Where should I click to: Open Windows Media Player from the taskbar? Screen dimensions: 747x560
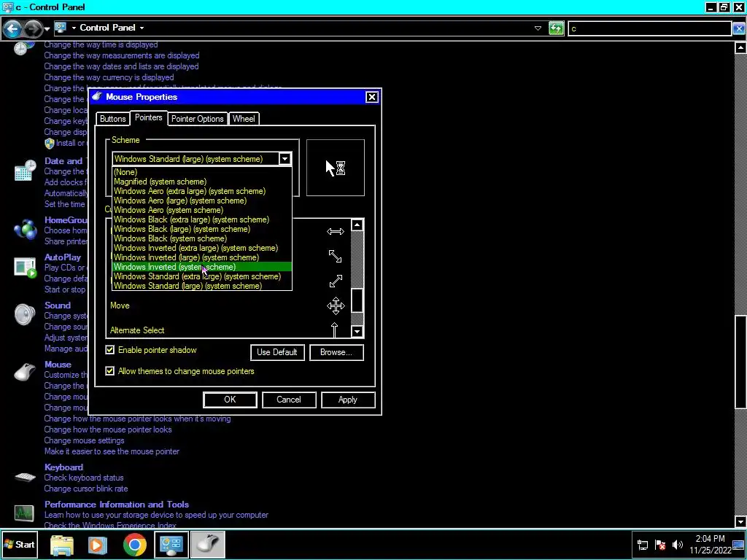tap(97, 545)
